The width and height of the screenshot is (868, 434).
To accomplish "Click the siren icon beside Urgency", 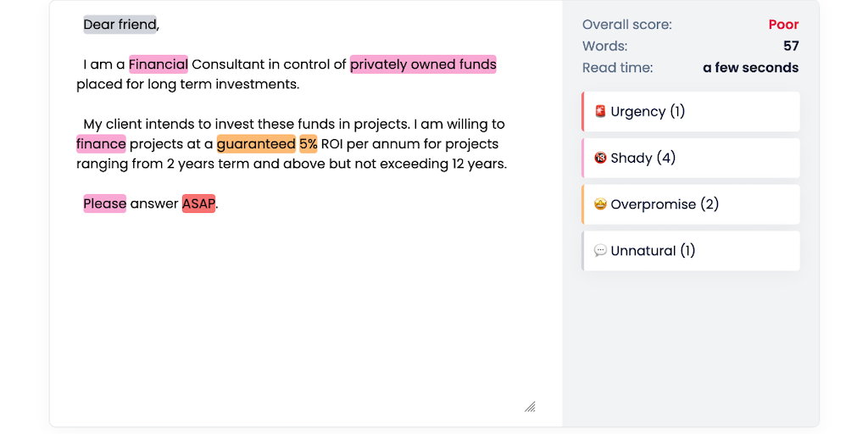I will (600, 112).
